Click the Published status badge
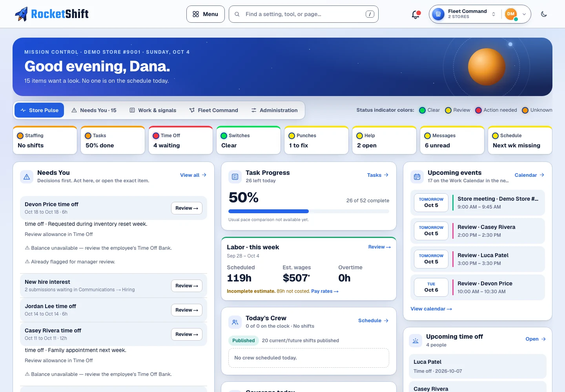565x392 pixels. [243, 341]
